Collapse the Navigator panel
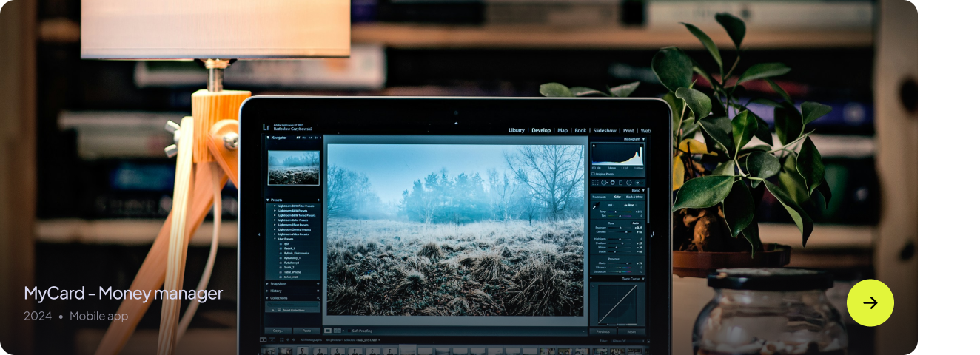 [269, 138]
